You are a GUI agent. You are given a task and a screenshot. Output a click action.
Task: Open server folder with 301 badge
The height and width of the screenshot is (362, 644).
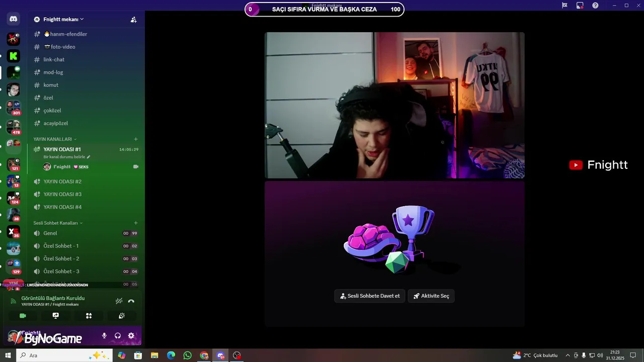(x=14, y=107)
